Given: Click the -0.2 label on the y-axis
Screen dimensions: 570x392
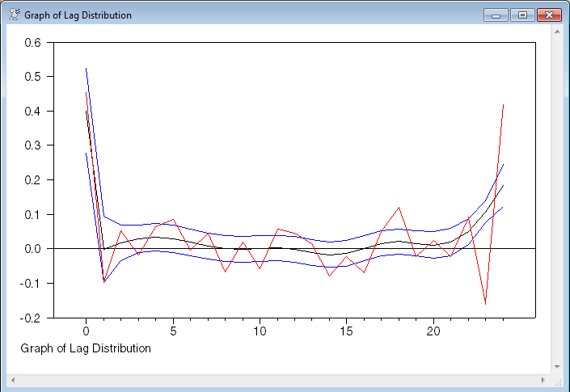Looking at the screenshot, I should coord(30,318).
